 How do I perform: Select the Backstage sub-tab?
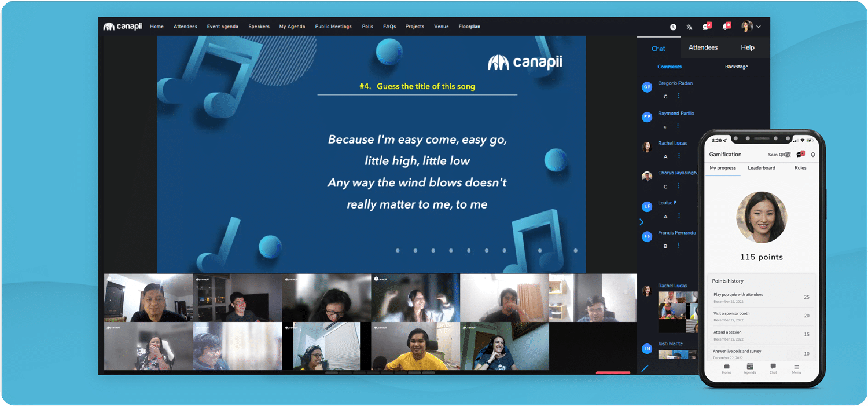point(737,67)
